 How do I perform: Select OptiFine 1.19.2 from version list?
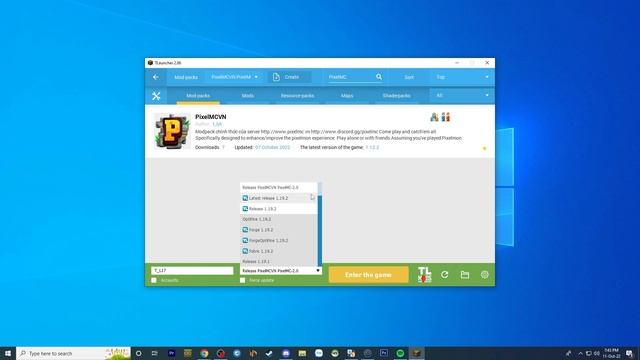[279, 219]
